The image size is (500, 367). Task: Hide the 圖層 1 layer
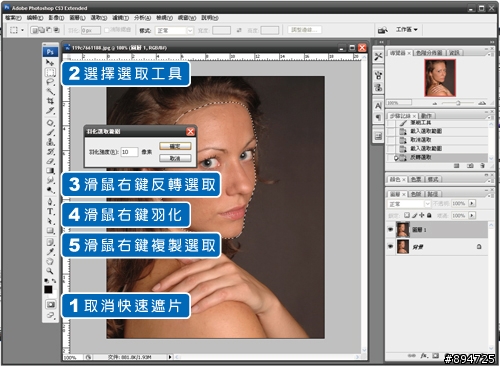[x=390, y=230]
